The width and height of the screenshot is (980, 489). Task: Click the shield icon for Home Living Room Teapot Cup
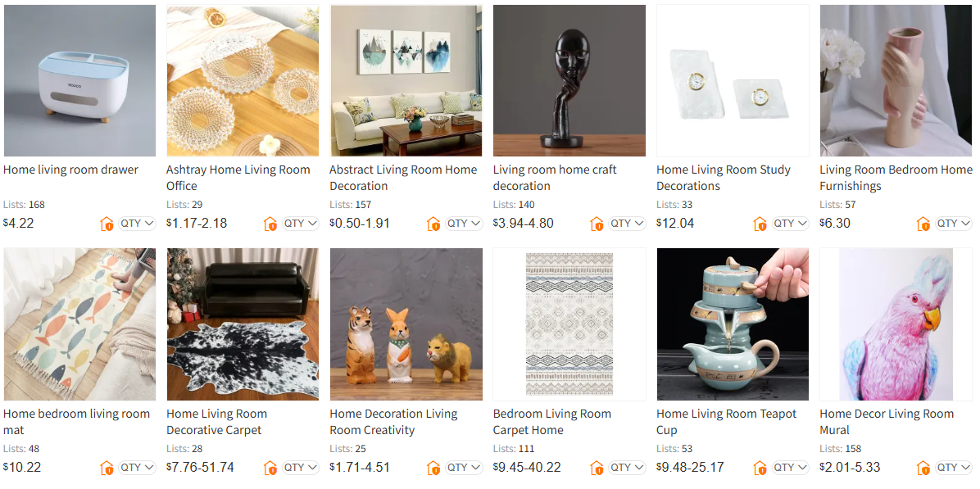tap(760, 468)
